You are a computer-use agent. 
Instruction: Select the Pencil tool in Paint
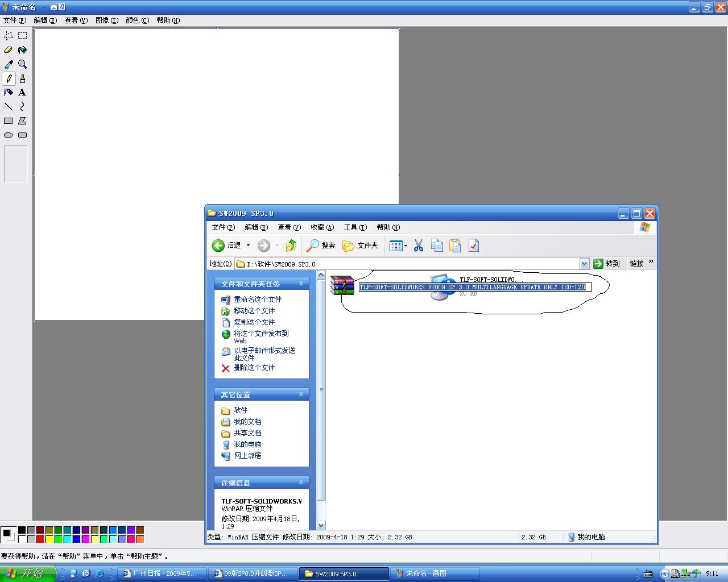point(9,78)
